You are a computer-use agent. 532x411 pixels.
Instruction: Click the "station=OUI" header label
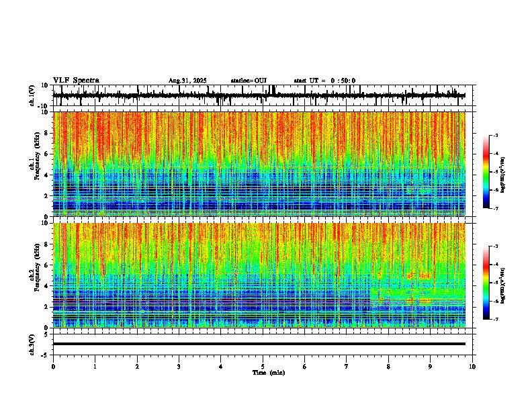click(x=249, y=81)
